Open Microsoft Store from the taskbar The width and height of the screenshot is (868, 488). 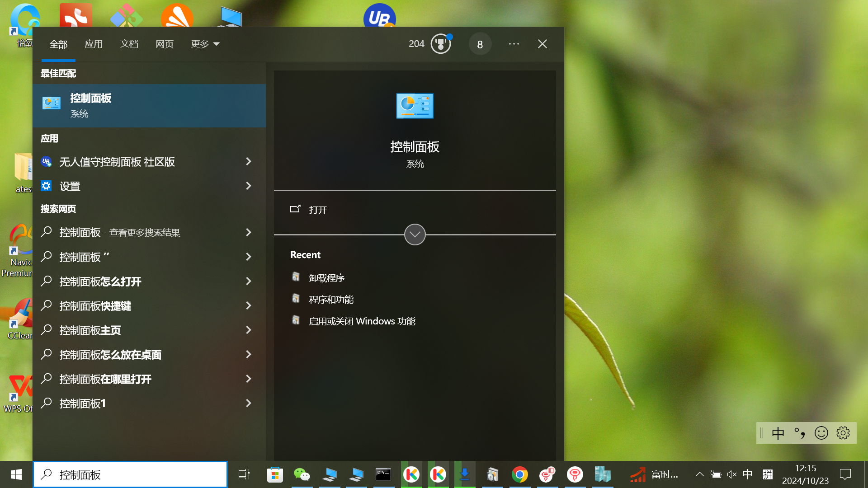(x=275, y=474)
